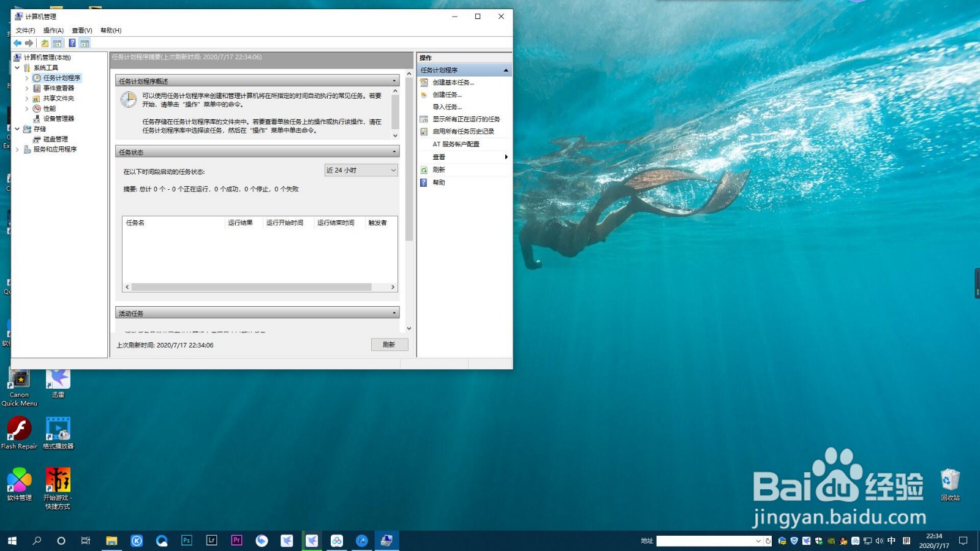Open the 查看 submenu in actions pane
Viewport: 980px width, 551px height.
click(x=464, y=157)
